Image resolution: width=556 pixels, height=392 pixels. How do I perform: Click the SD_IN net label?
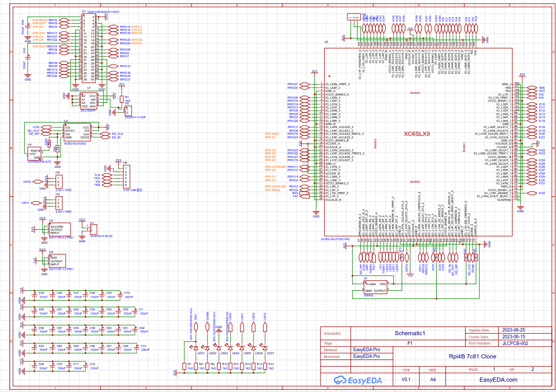coord(116,137)
